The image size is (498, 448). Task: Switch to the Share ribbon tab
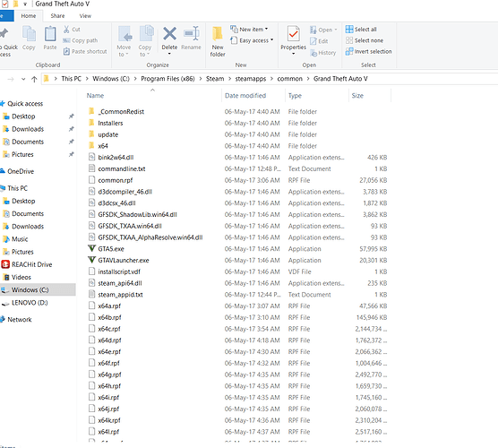click(57, 16)
